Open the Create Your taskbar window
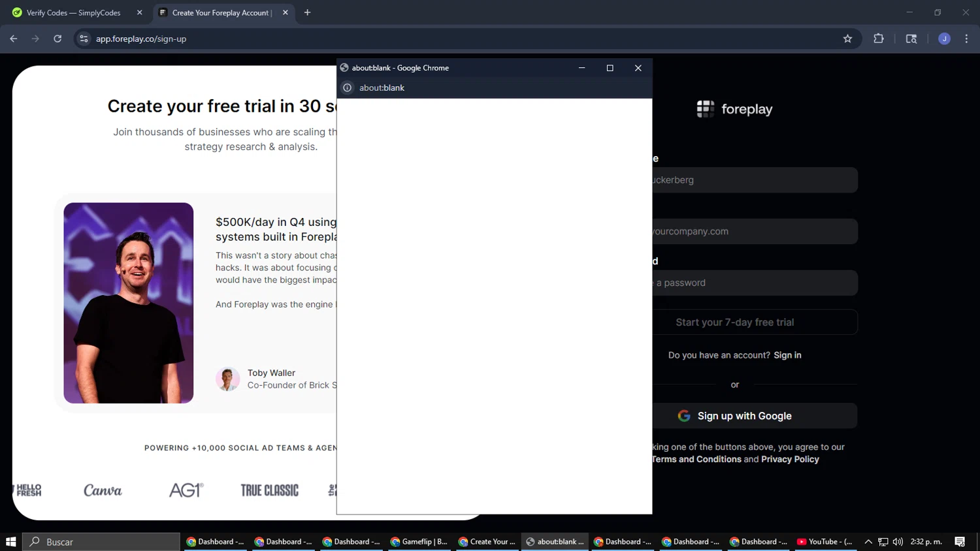The width and height of the screenshot is (980, 551). [x=487, y=542]
